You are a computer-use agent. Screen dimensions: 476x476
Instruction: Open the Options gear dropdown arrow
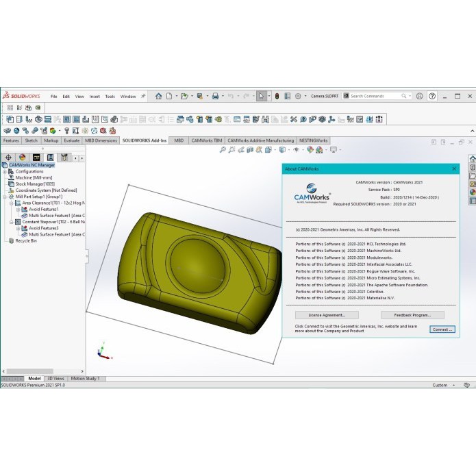pos(305,97)
